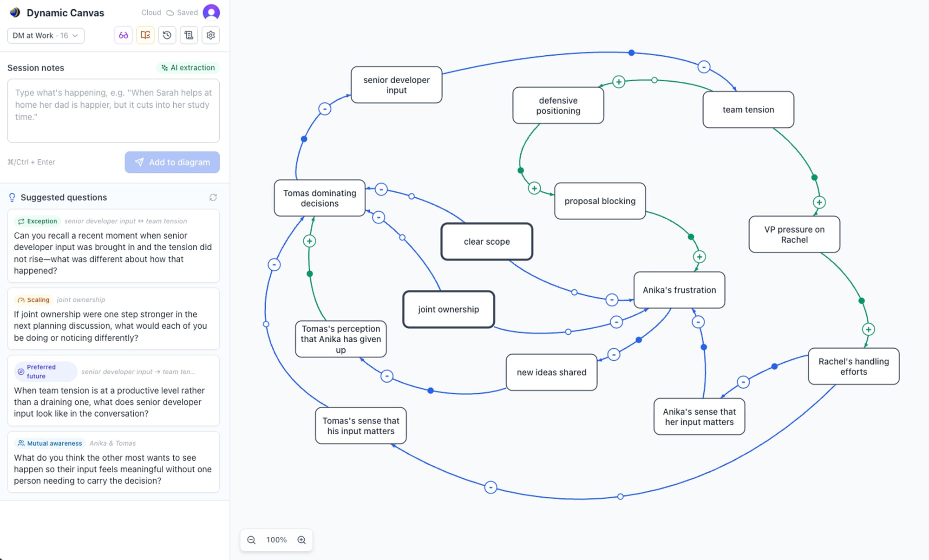Click the Cloud Saved status indicator
The height and width of the screenshot is (560, 929).
(170, 13)
